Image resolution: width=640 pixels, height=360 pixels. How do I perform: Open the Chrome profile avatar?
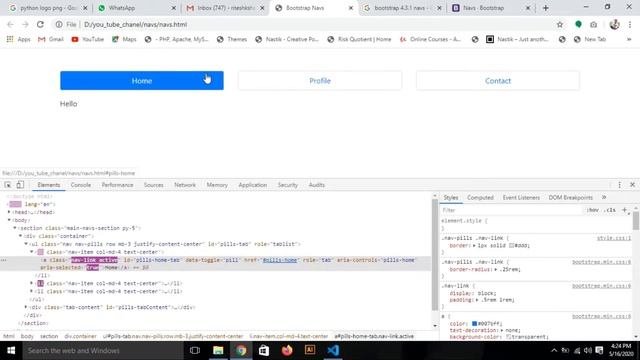click(x=614, y=24)
